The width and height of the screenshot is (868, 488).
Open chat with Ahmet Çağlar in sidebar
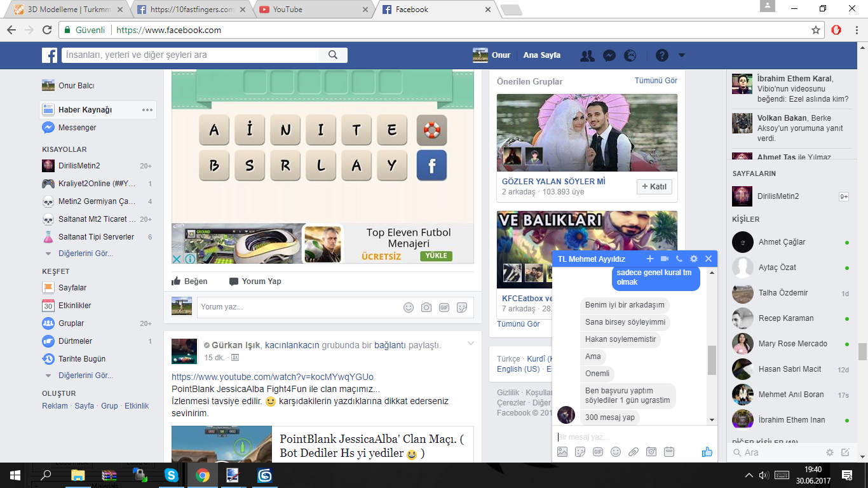(x=790, y=242)
